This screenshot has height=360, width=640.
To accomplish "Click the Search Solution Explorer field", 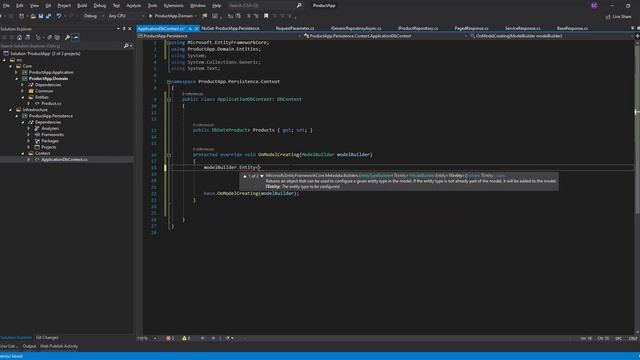I will (x=61, y=46).
